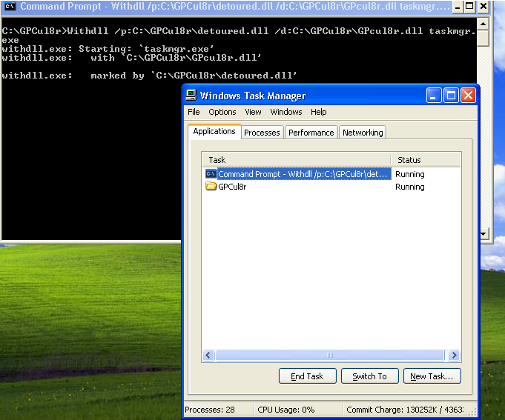
Task: Click the 'Starting: taskmgr.exe' output line
Action: [108, 49]
